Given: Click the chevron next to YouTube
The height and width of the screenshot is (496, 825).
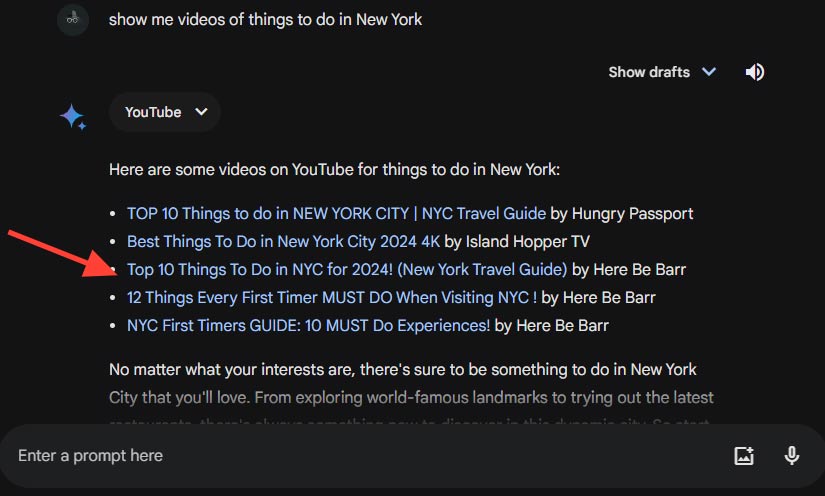Looking at the screenshot, I should pos(201,112).
